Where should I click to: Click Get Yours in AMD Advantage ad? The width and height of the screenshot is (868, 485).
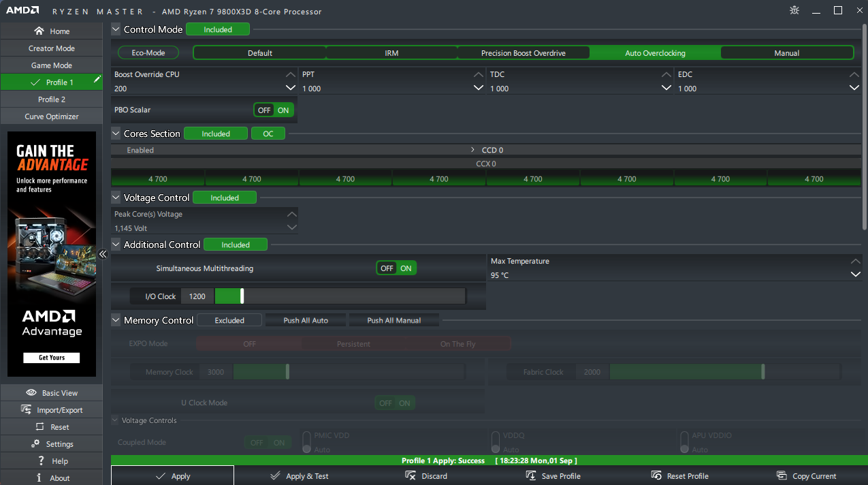point(51,358)
